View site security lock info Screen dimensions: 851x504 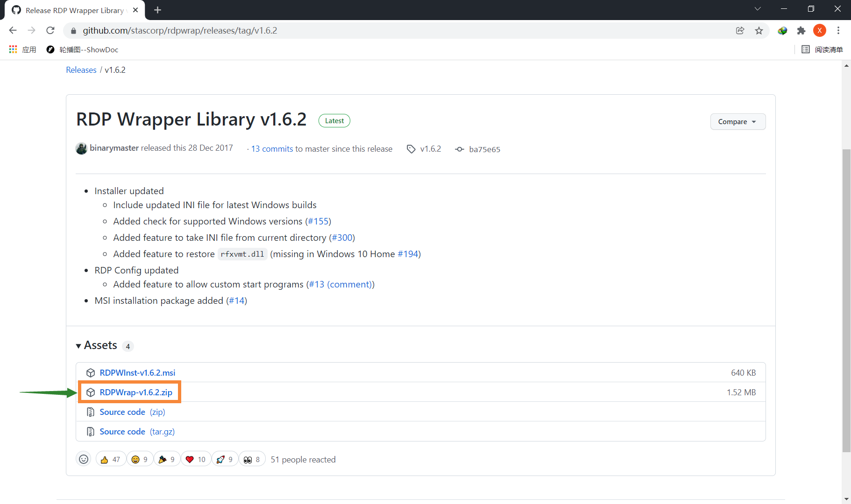[x=73, y=30]
